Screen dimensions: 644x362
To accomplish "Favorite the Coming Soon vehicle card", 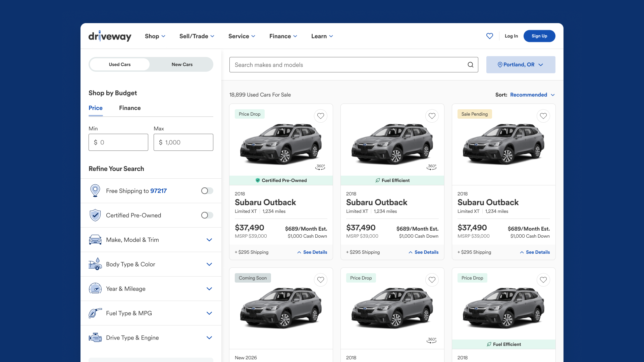I will click(320, 280).
